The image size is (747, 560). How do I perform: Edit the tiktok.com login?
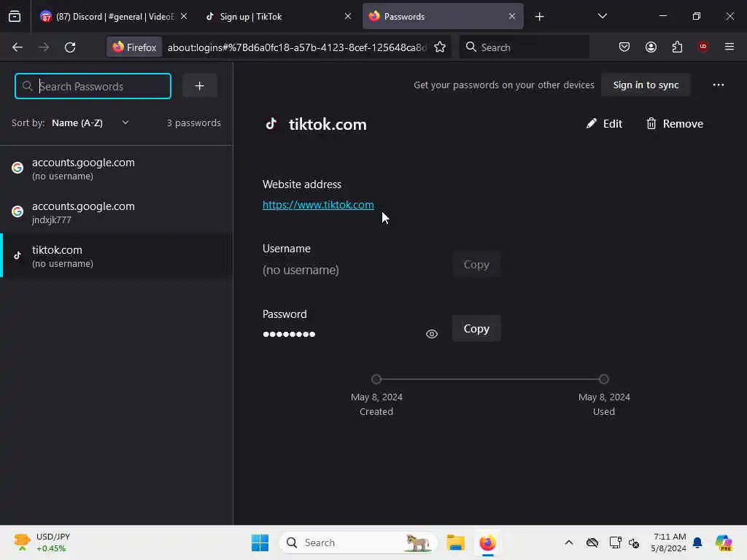pos(604,124)
